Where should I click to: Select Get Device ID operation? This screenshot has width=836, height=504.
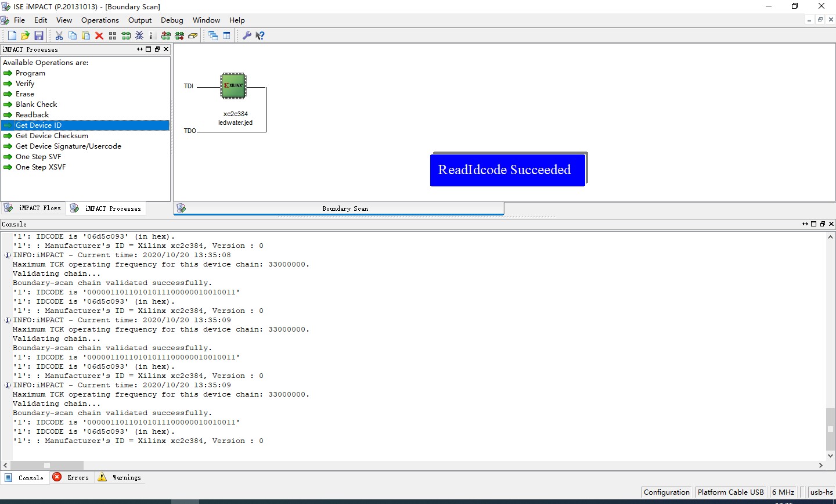click(85, 125)
